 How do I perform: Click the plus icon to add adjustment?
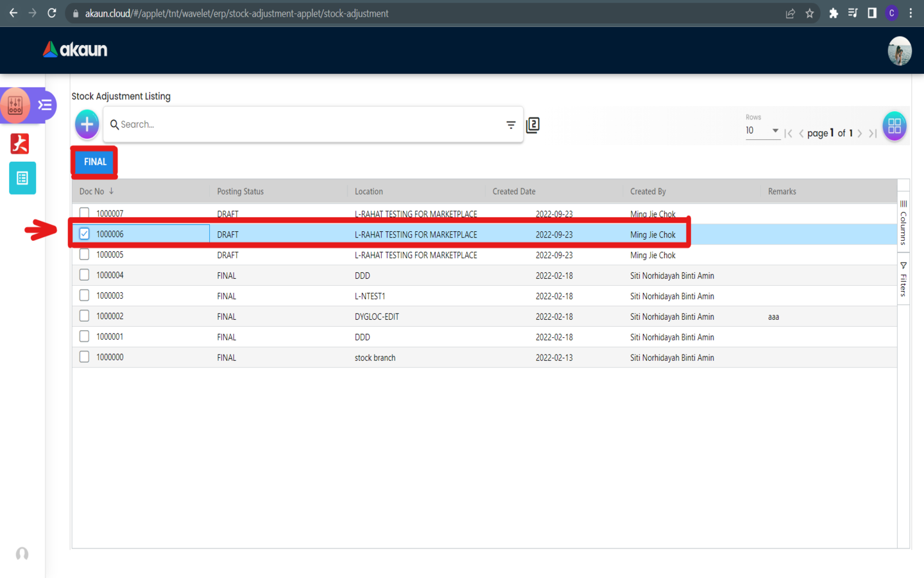87,125
